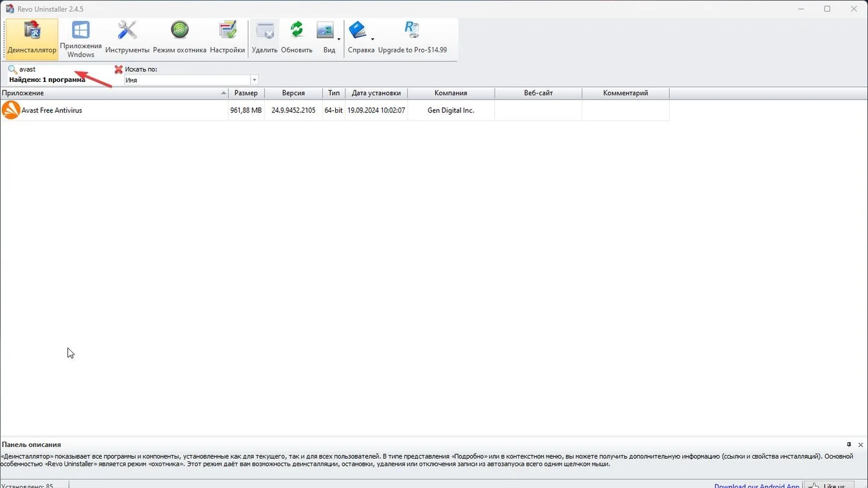Sort by the Приложение column header

click(115, 93)
